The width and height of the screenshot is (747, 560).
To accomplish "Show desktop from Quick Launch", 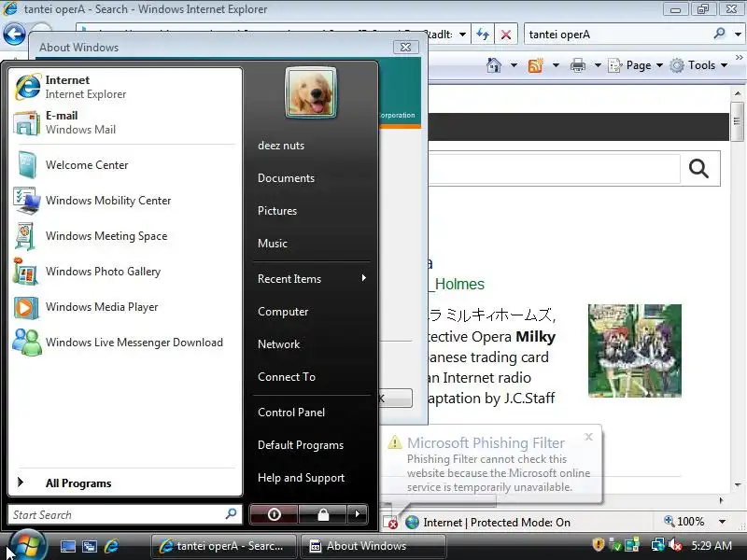I will click(67, 546).
